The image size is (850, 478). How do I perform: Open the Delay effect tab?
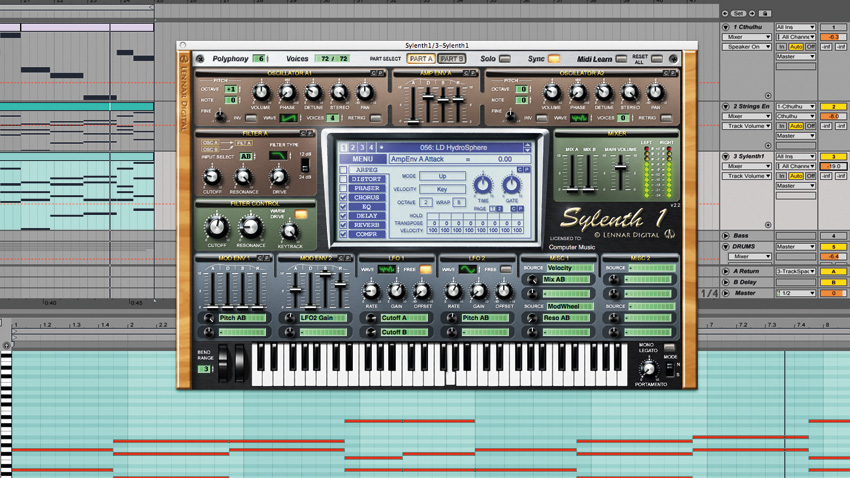coord(366,216)
